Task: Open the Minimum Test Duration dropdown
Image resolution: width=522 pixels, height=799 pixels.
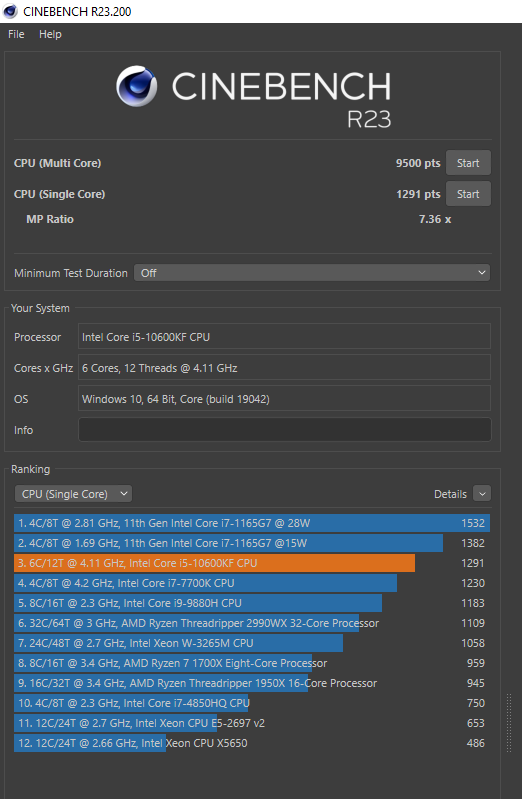Action: pyautogui.click(x=312, y=273)
